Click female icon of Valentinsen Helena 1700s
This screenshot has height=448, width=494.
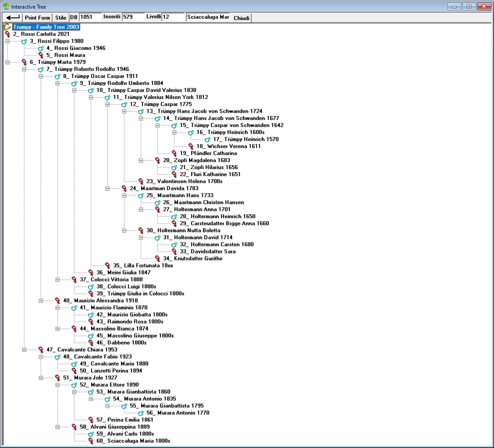141,182
